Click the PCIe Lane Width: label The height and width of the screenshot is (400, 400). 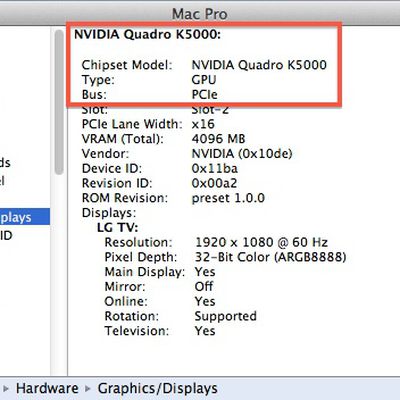click(x=132, y=124)
